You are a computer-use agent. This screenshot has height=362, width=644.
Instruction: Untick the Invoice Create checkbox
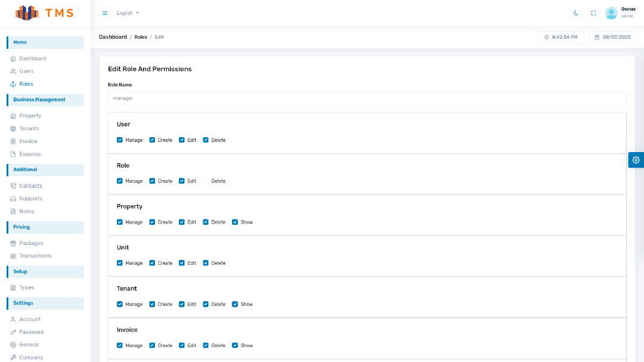click(x=152, y=345)
